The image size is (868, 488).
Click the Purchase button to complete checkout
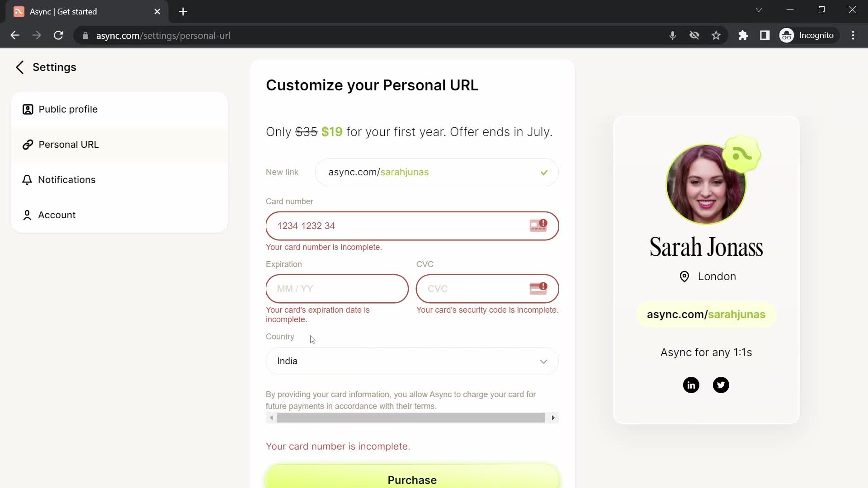(412, 480)
